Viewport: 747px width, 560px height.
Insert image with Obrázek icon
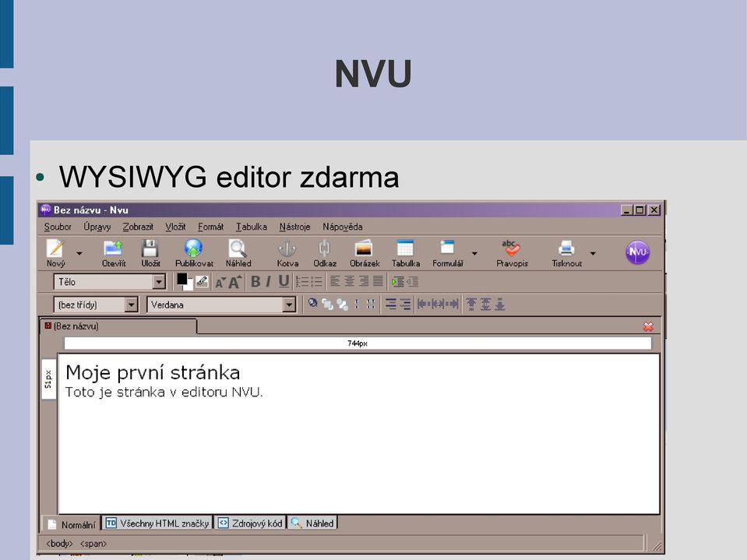(365, 253)
